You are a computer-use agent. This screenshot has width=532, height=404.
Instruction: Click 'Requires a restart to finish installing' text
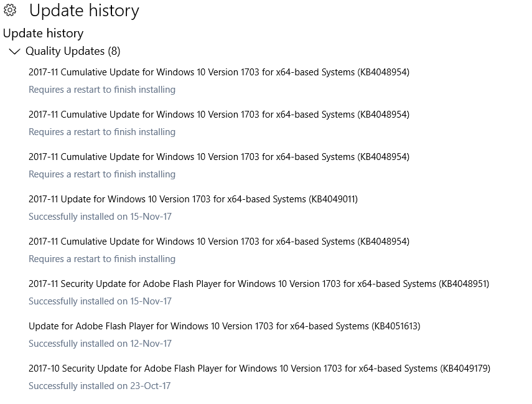pyautogui.click(x=101, y=89)
